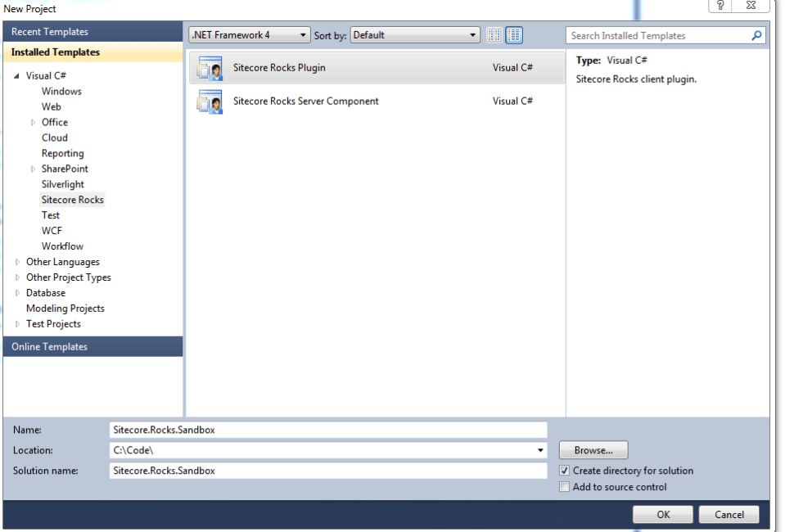Expand Other Languages in the tree

click(16, 261)
